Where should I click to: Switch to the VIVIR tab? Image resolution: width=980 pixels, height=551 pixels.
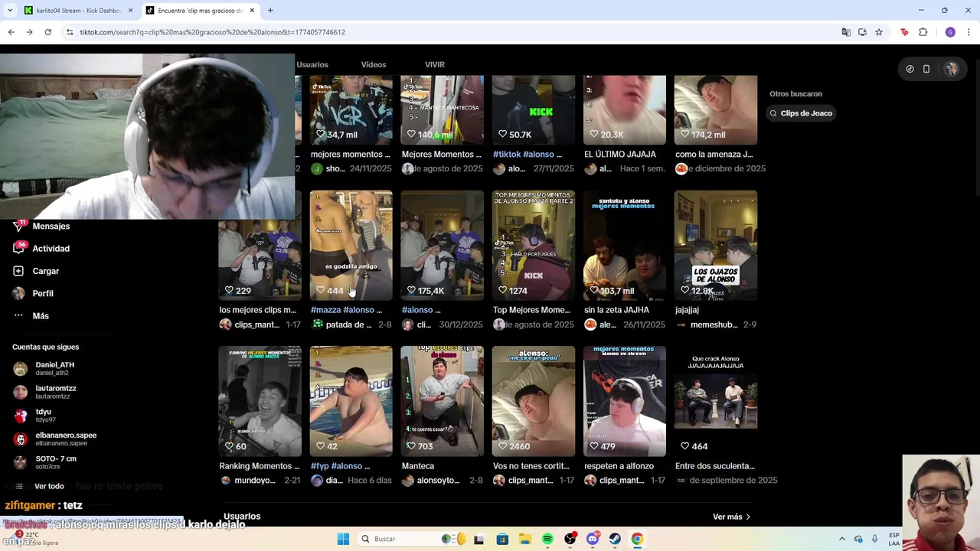(435, 64)
